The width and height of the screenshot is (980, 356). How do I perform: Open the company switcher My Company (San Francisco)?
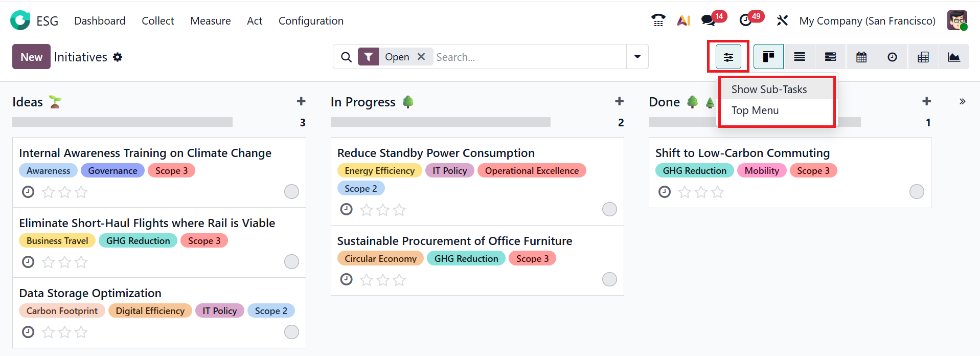pyautogui.click(x=867, y=21)
